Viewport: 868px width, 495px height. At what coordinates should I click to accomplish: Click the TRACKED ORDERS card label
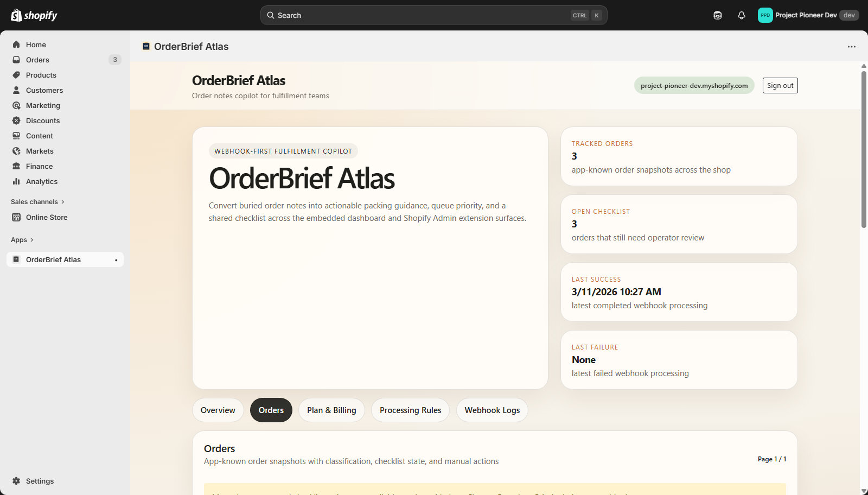(602, 144)
